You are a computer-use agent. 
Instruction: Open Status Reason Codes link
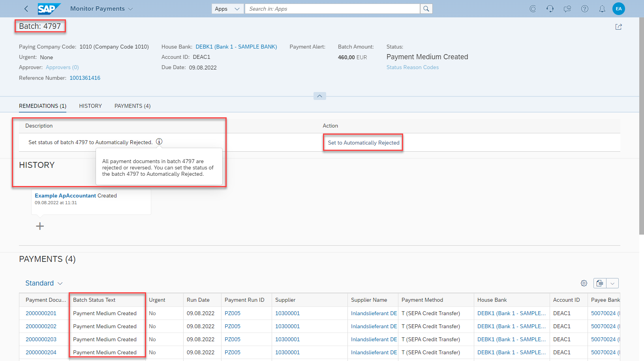pyautogui.click(x=413, y=68)
